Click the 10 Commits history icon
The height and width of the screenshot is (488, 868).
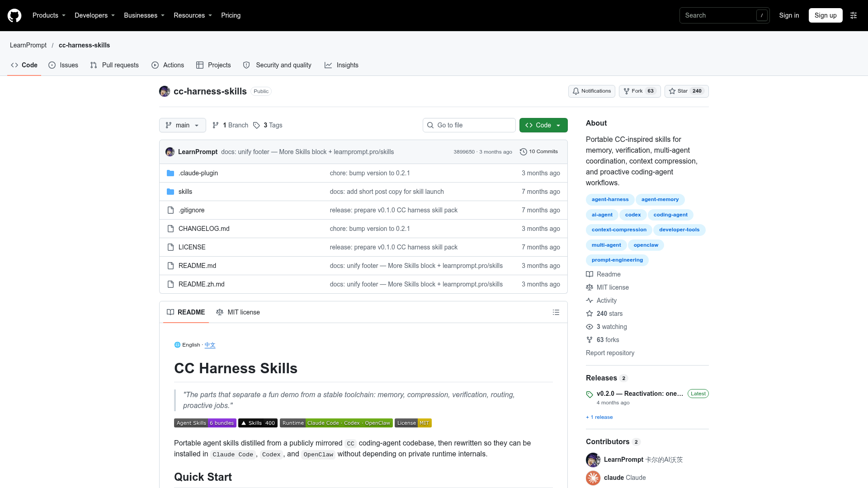[x=524, y=152]
